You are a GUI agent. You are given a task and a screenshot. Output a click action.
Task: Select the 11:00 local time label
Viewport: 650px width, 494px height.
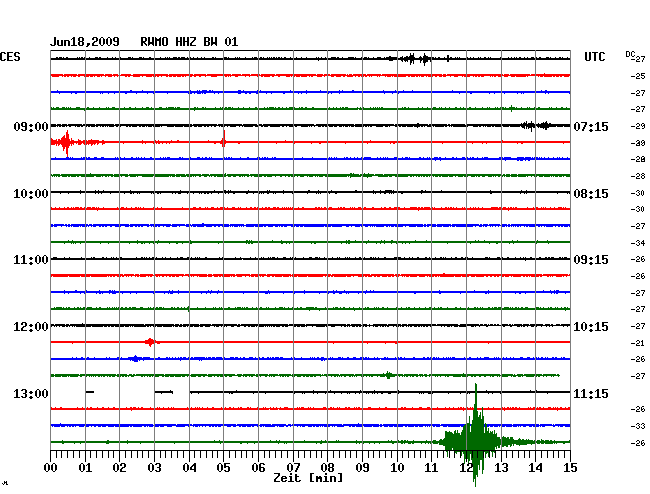click(x=31, y=260)
